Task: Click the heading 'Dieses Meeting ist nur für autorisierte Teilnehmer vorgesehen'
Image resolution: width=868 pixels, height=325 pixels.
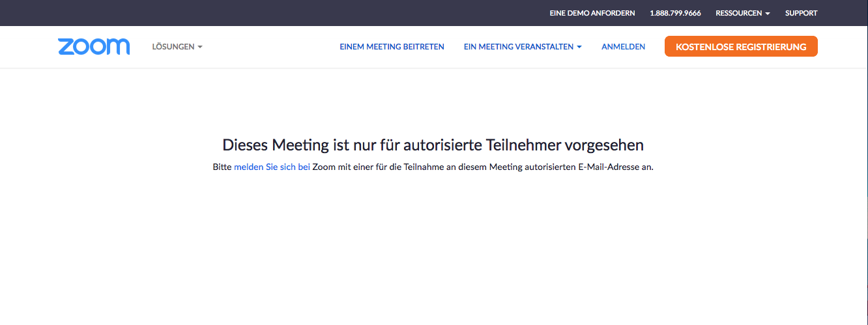Action: (x=433, y=145)
